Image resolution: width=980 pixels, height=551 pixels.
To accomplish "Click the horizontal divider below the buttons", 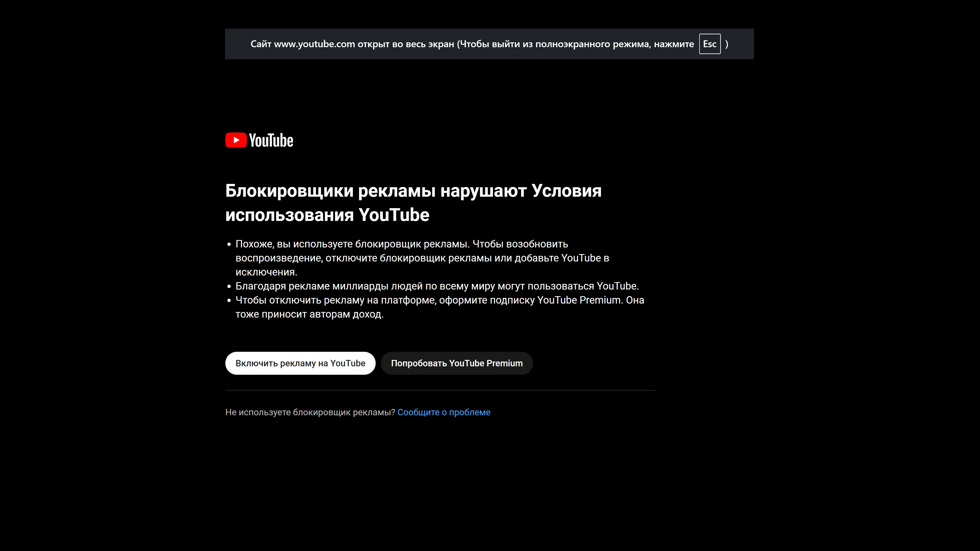I will pyautogui.click(x=441, y=390).
